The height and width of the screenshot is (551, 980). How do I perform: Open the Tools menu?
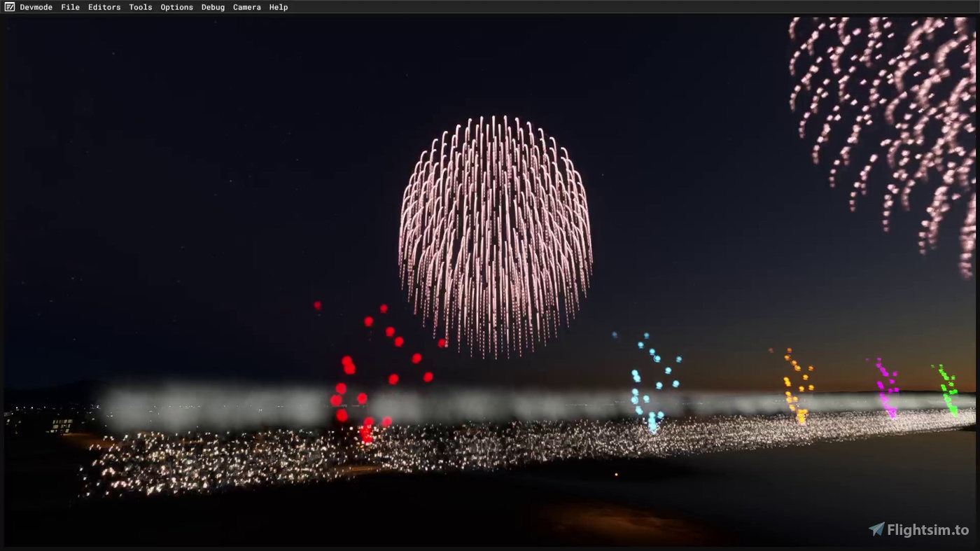[140, 7]
